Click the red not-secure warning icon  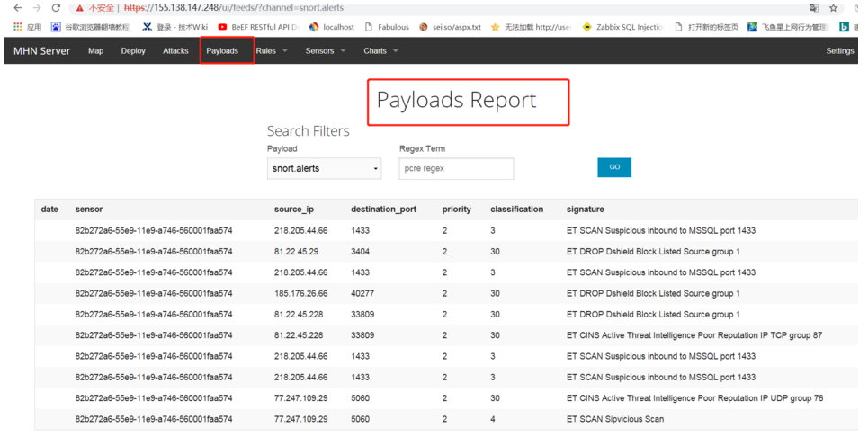point(80,8)
